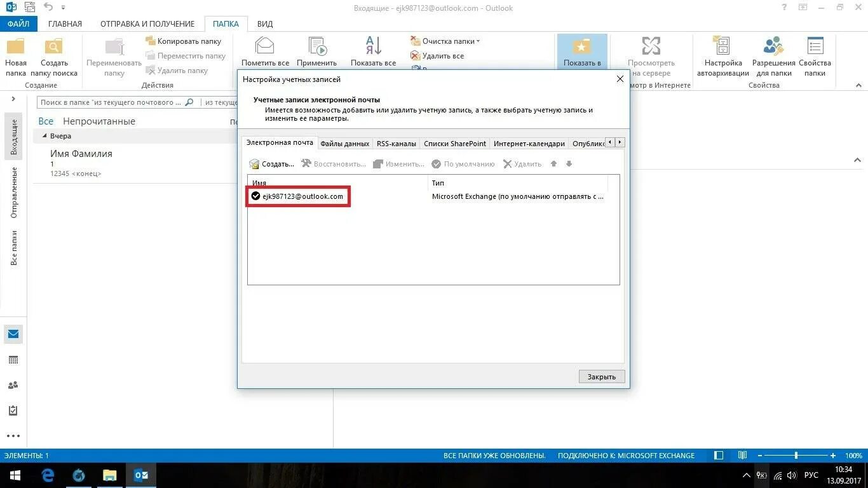Collapse the Вчера message group
This screenshot has height=488, width=868.
coord(44,136)
